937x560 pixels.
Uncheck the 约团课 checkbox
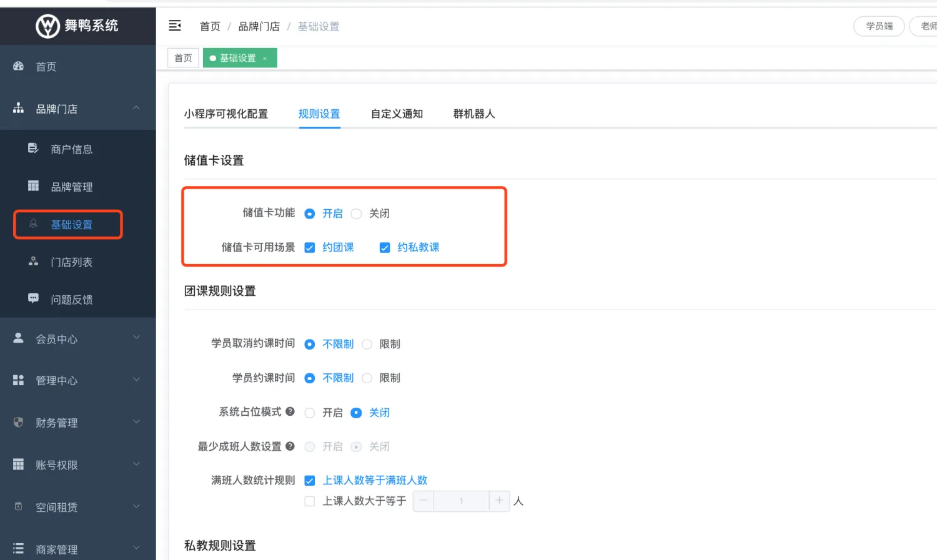point(310,248)
